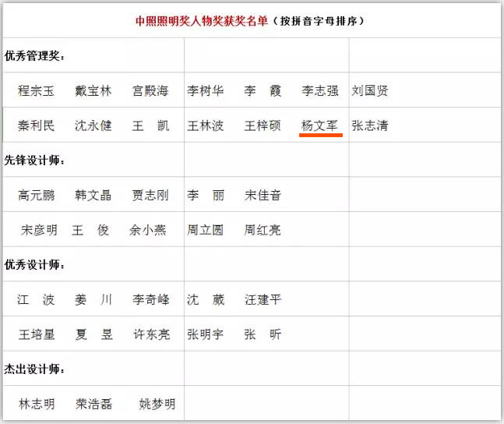This screenshot has width=504, height=424.
Task: Select the name 宋佳音
Action: point(263,195)
